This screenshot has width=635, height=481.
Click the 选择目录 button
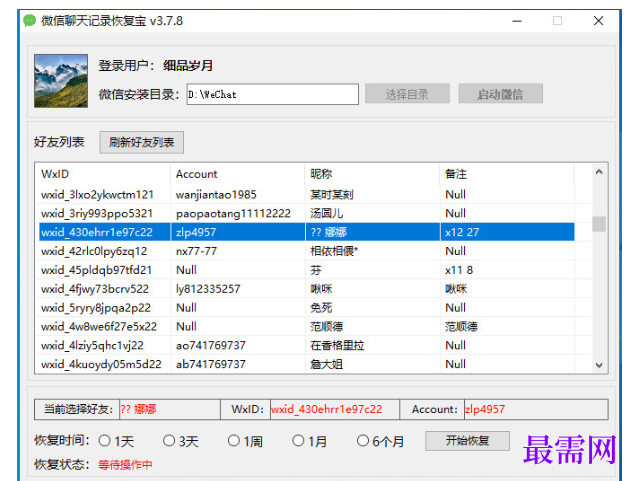[407, 94]
